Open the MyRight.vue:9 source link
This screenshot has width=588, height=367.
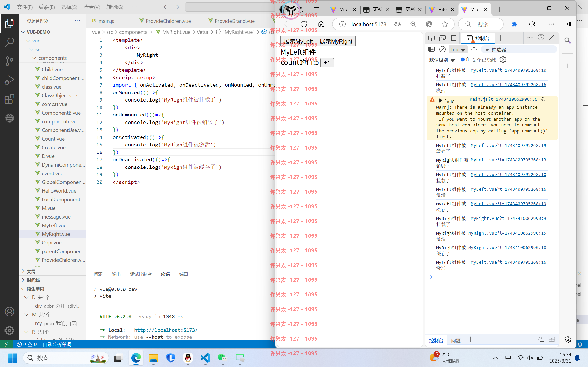click(x=508, y=218)
